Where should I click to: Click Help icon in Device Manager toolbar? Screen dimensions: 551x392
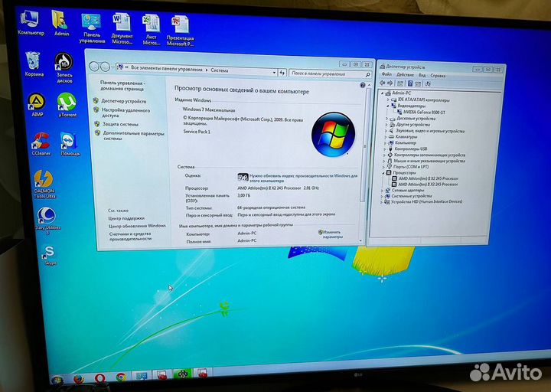coord(409,83)
